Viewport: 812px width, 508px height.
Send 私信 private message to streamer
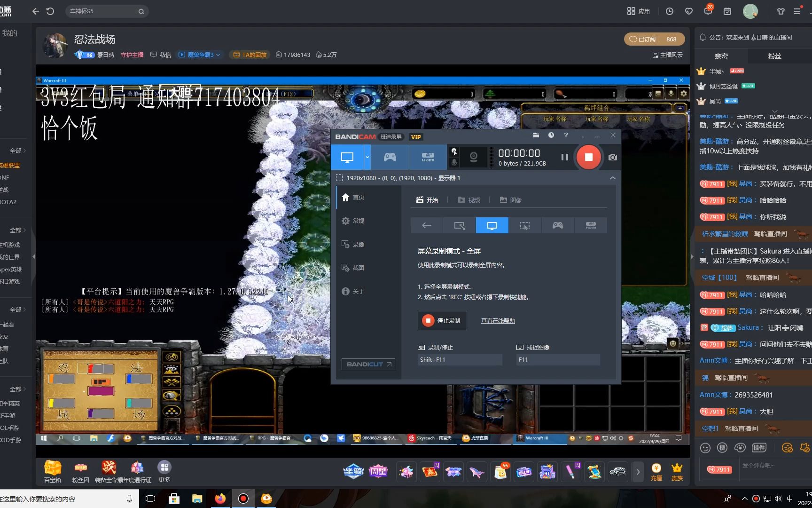(161, 55)
